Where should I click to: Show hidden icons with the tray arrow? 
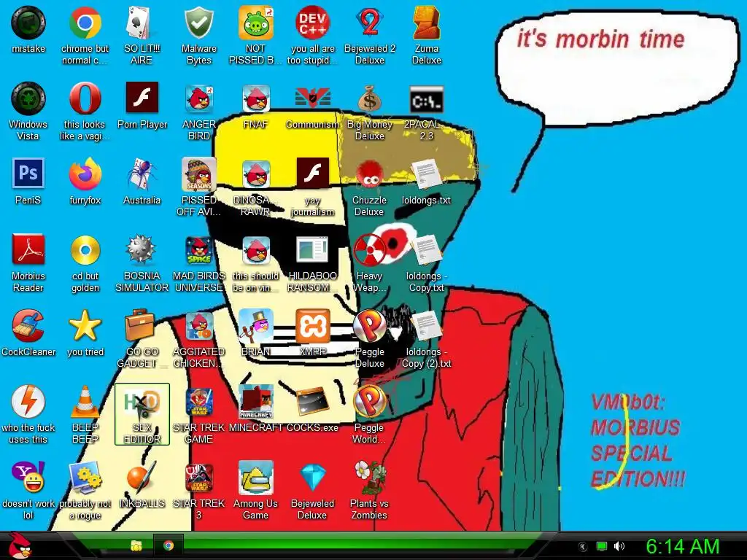click(583, 546)
